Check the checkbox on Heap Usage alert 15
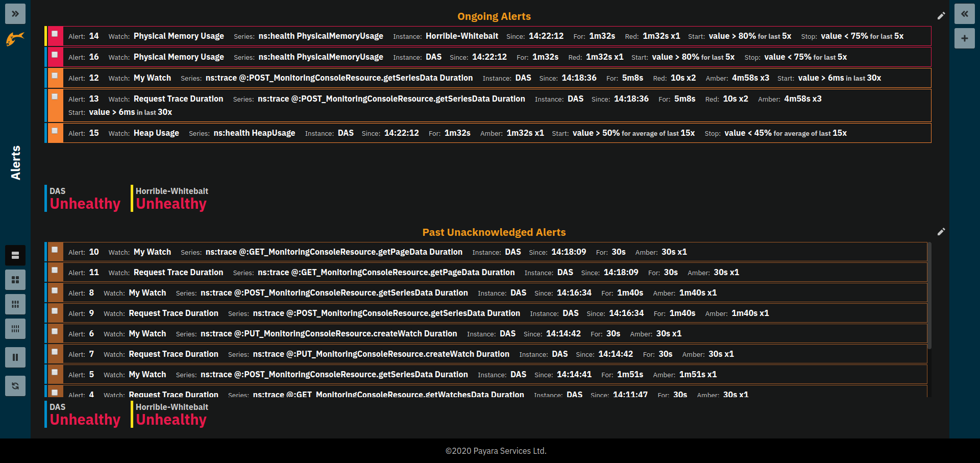980x463 pixels. [54, 131]
